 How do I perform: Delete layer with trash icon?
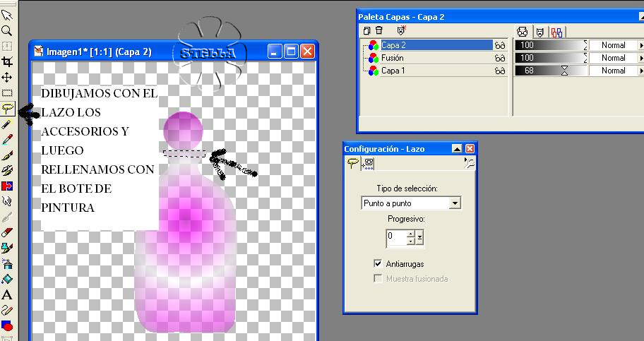click(378, 30)
